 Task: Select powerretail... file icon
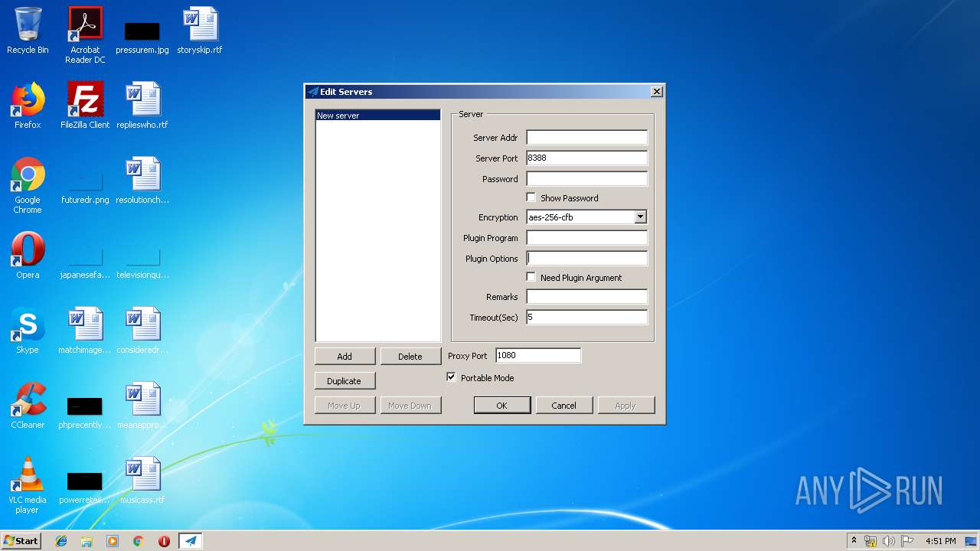pyautogui.click(x=85, y=487)
